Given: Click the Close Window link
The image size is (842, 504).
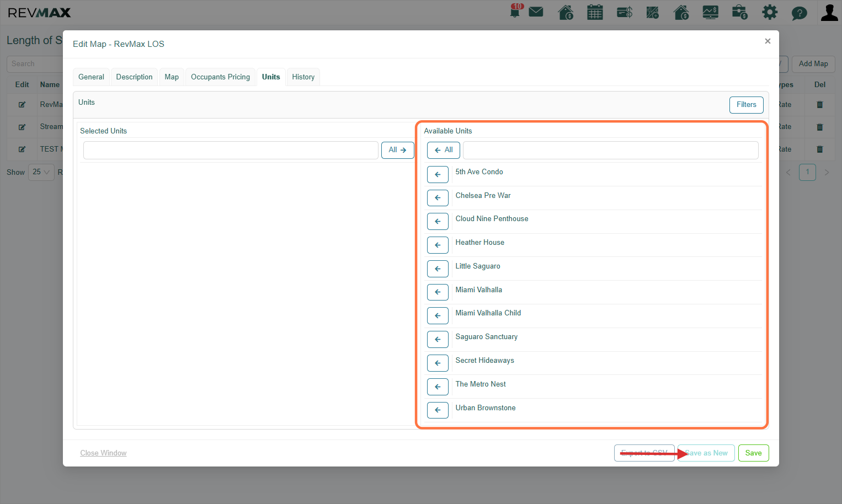Looking at the screenshot, I should [103, 453].
